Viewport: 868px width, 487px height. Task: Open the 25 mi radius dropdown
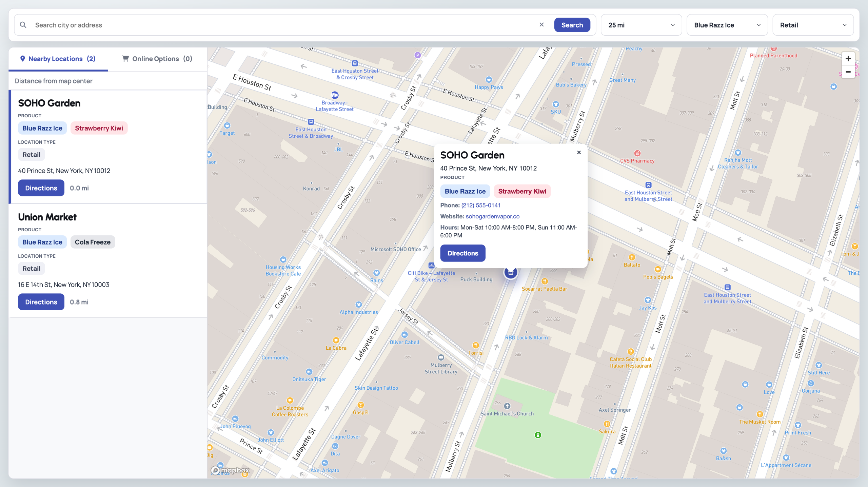click(641, 25)
